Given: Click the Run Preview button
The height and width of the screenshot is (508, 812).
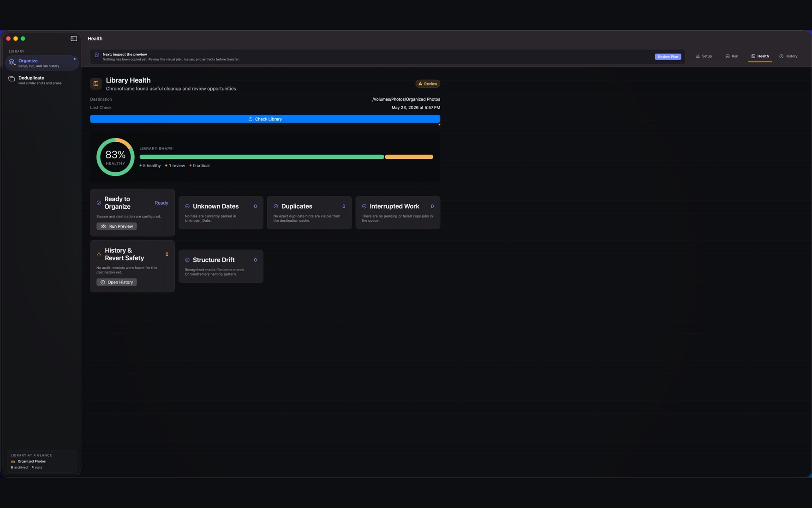Looking at the screenshot, I should (117, 226).
